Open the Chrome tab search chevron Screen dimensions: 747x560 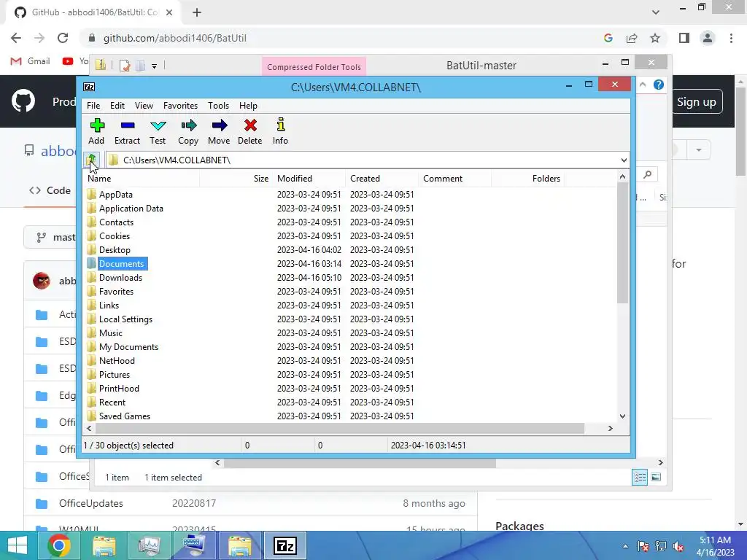pyautogui.click(x=656, y=12)
